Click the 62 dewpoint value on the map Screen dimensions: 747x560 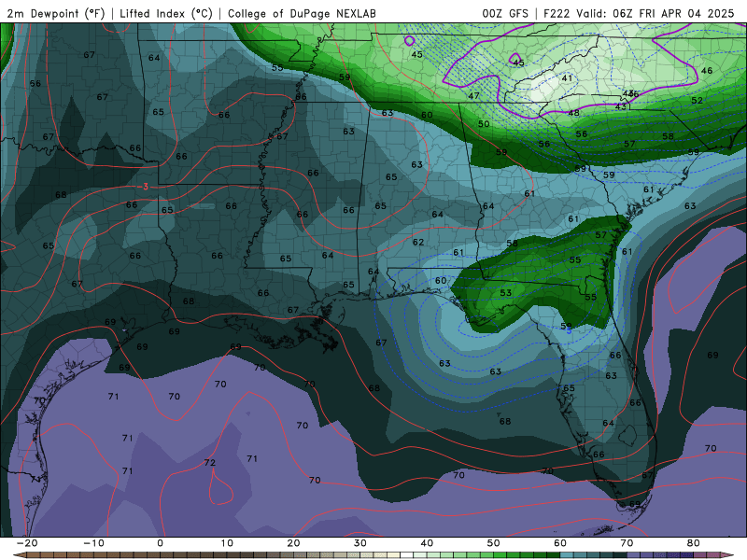418,242
